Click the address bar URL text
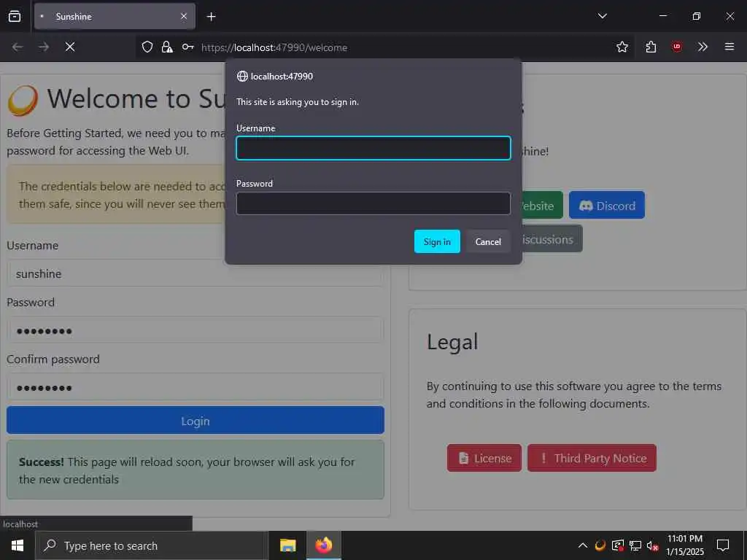The width and height of the screenshot is (747, 560). pos(274,47)
